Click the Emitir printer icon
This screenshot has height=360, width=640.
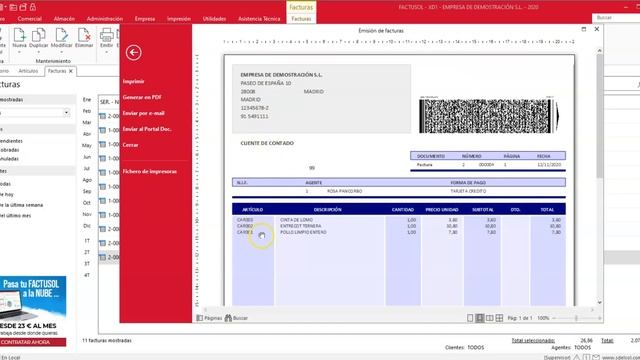point(107,35)
